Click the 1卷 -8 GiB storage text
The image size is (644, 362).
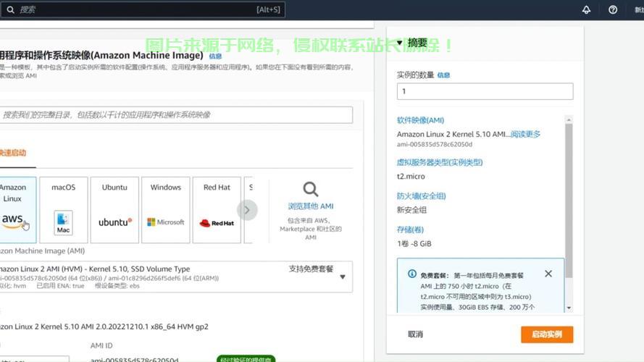pos(414,244)
